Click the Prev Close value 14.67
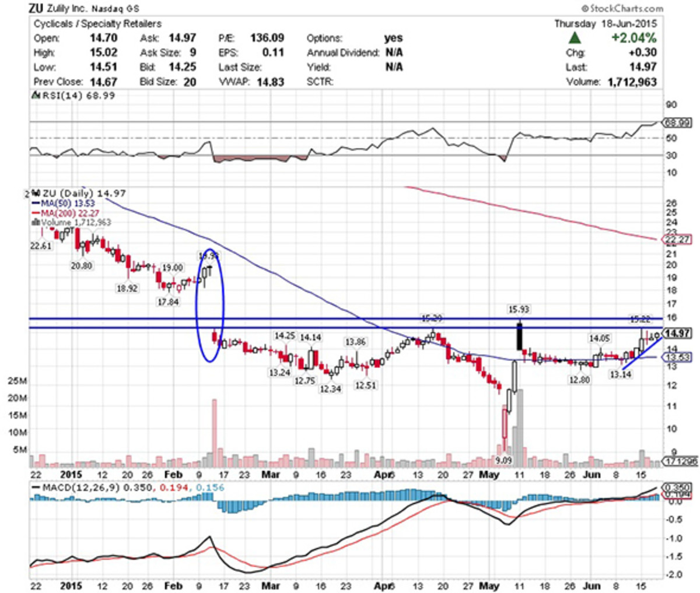The width and height of the screenshot is (700, 593). [103, 82]
